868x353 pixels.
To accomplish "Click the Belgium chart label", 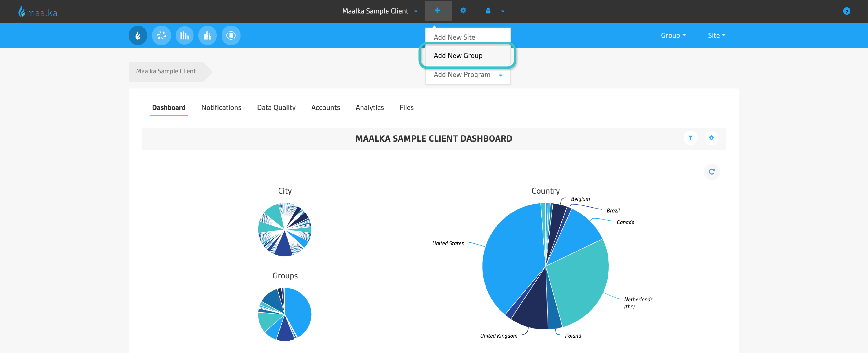I will coord(580,199).
